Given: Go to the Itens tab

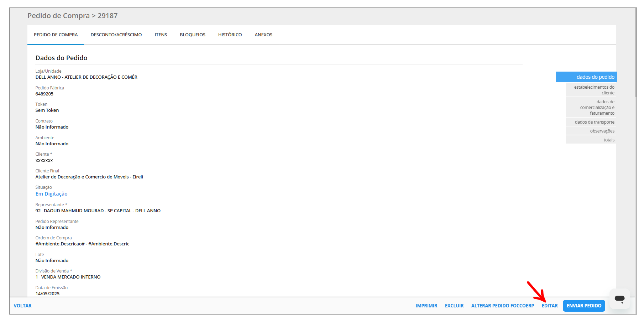Looking at the screenshot, I should (161, 35).
